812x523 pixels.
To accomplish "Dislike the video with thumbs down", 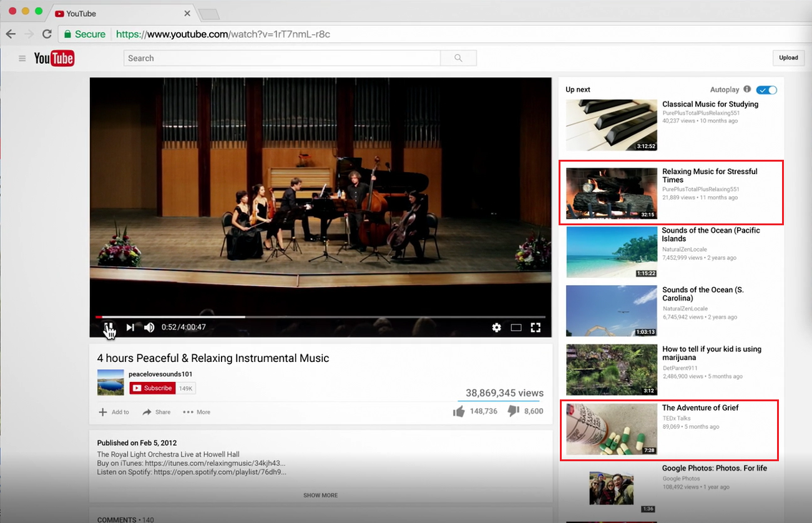I will [513, 411].
